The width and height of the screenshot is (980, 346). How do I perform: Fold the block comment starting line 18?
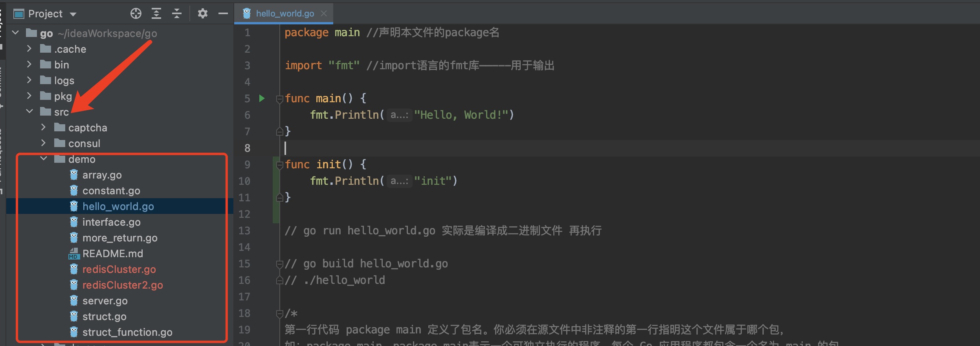point(279,313)
